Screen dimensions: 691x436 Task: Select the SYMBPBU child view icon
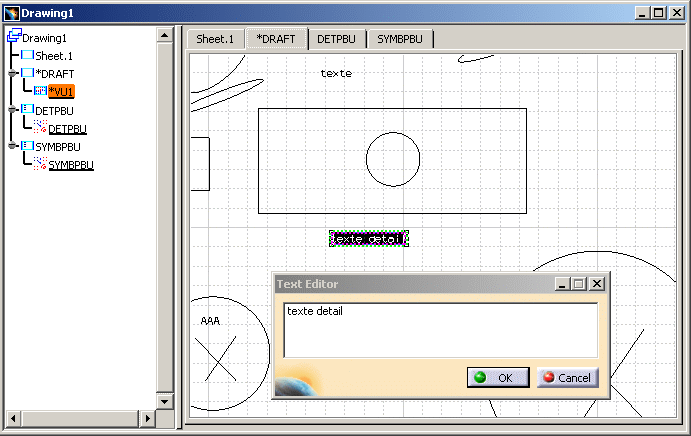point(40,164)
